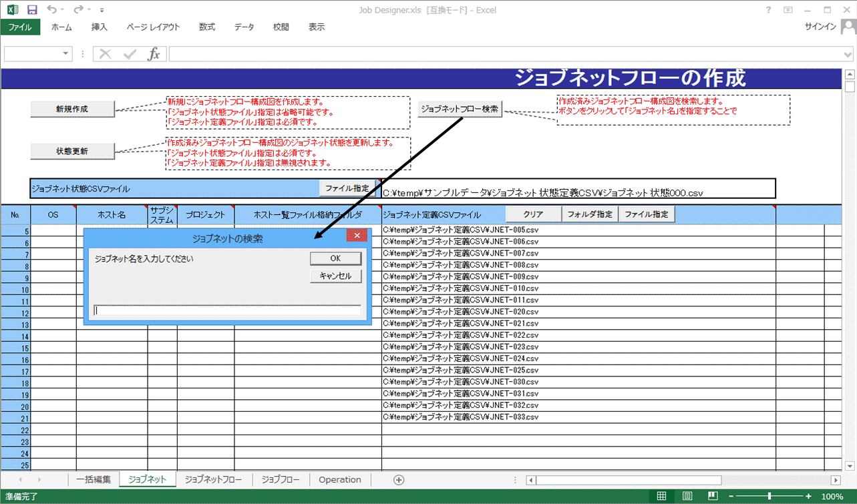The image size is (857, 504).
Task: Expand the Name Box dropdown
Action: (x=65, y=54)
